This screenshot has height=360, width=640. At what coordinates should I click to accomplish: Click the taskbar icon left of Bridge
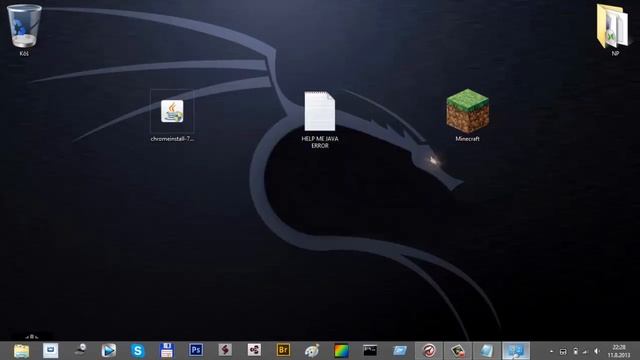tap(254, 350)
